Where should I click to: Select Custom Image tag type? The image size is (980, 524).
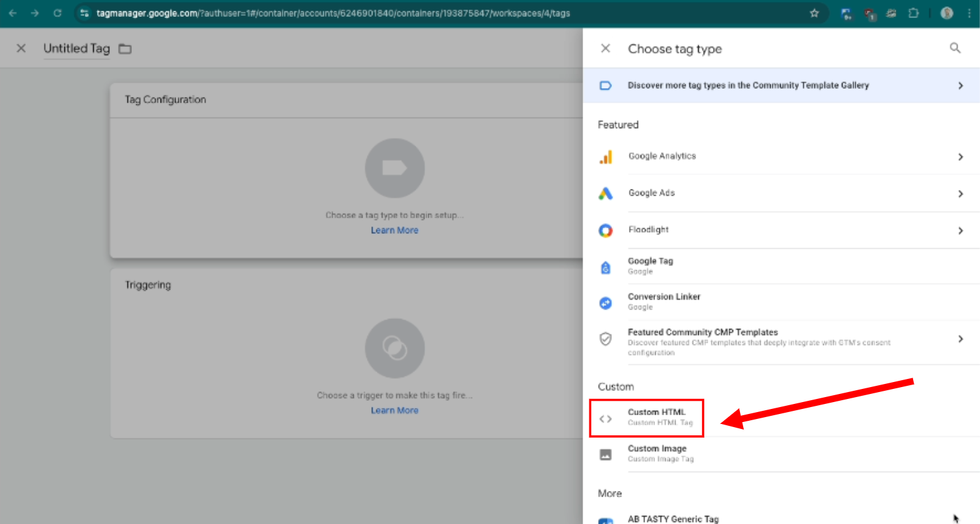point(781,454)
